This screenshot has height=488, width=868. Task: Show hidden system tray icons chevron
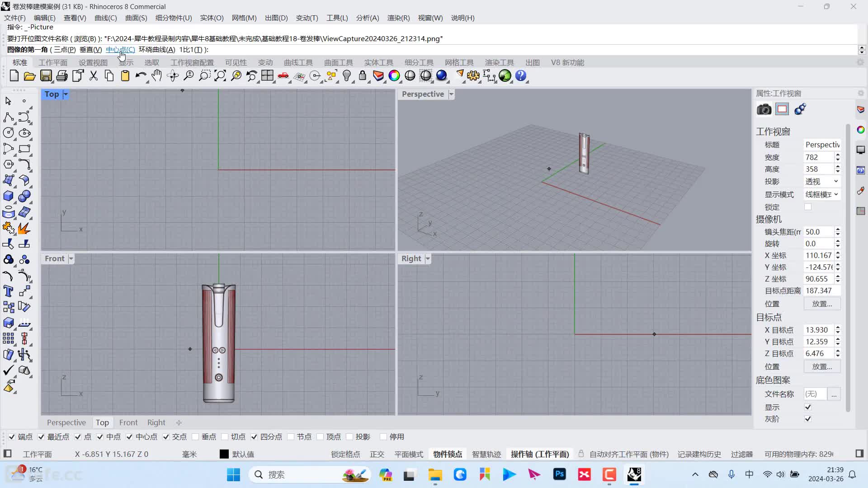coord(695,474)
